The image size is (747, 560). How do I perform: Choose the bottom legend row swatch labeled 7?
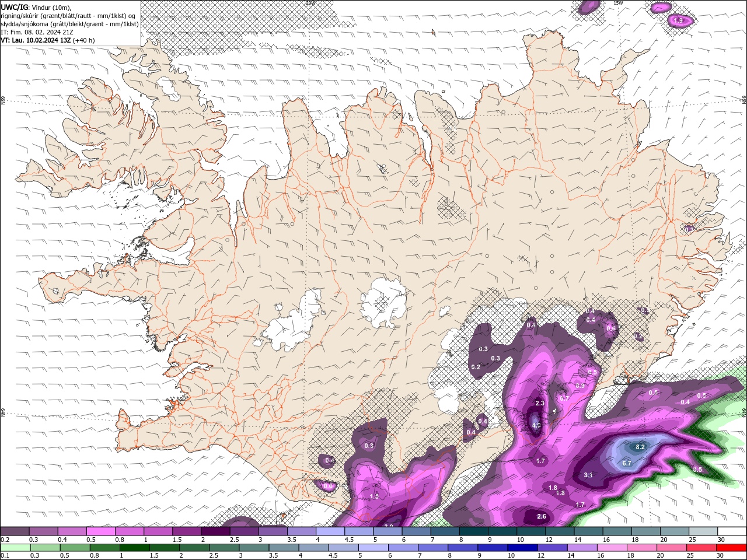(x=433, y=548)
